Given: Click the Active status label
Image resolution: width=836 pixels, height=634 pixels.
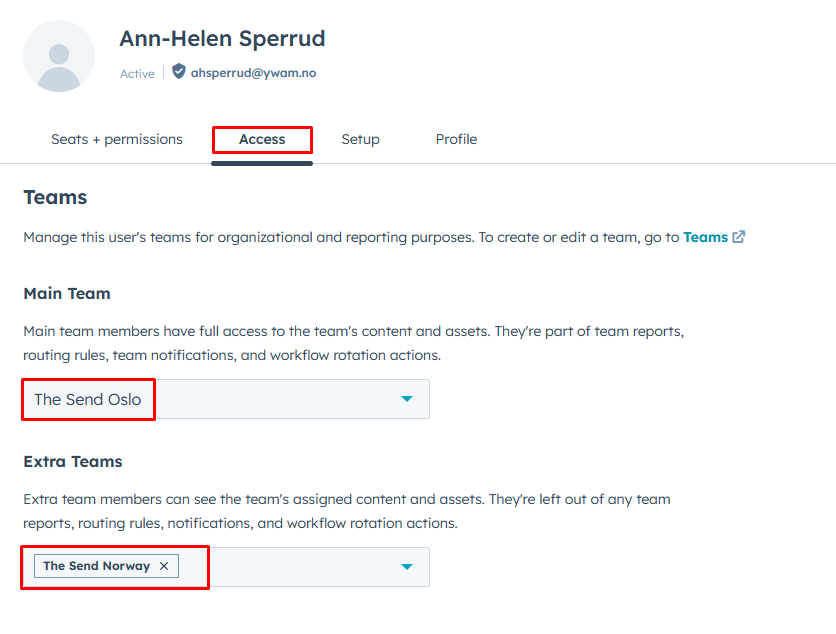Looking at the screenshot, I should pyautogui.click(x=137, y=73).
